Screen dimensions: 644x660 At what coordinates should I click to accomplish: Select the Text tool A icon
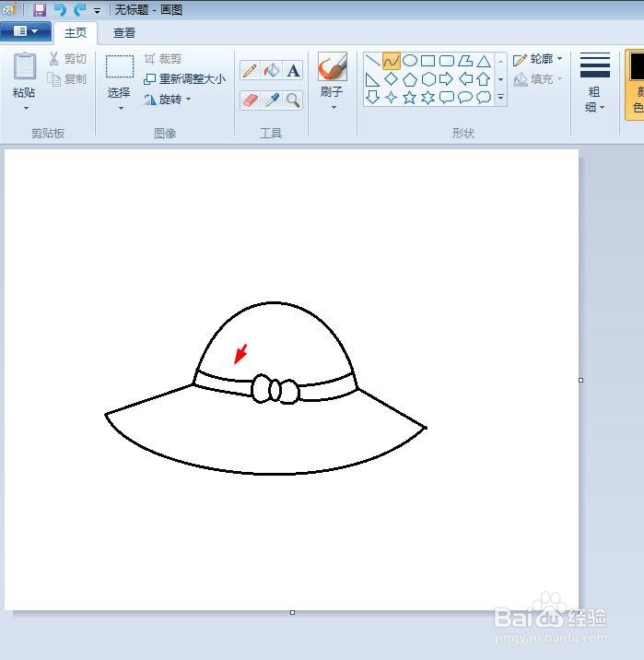point(293,70)
